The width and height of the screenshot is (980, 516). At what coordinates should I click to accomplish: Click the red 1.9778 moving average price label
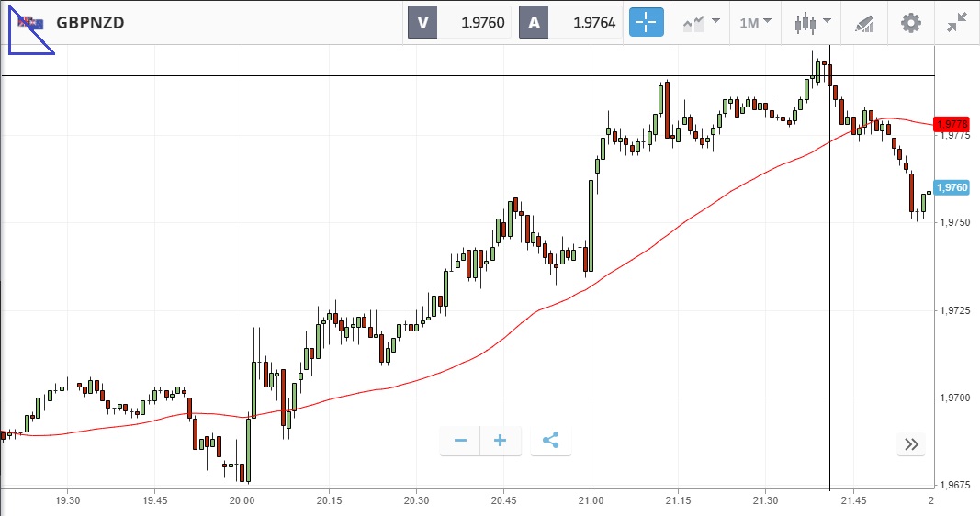(952, 123)
